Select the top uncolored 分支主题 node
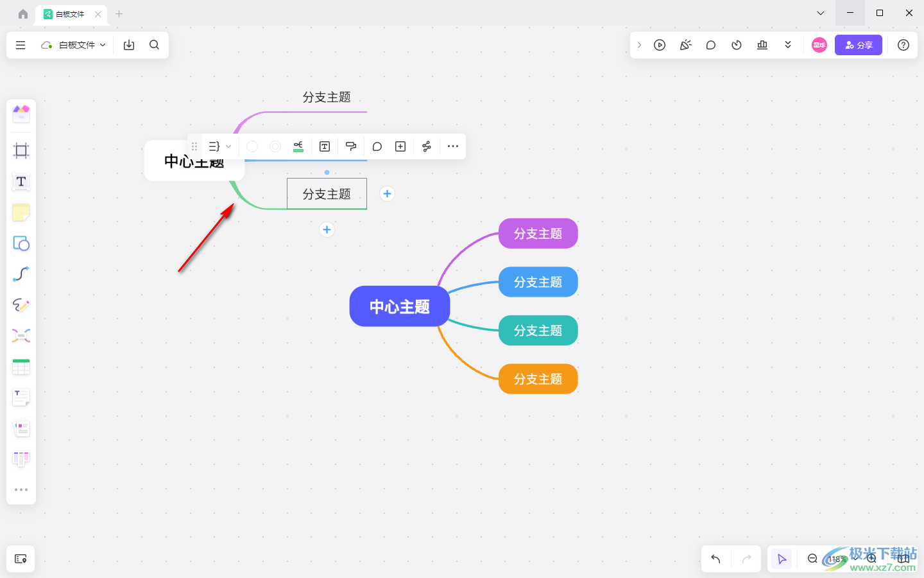924x578 pixels. pyautogui.click(x=327, y=97)
